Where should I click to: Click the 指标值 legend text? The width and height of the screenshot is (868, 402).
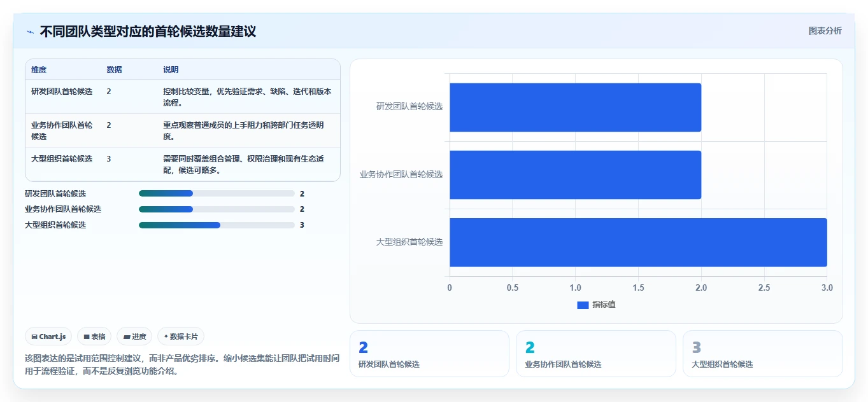point(604,305)
